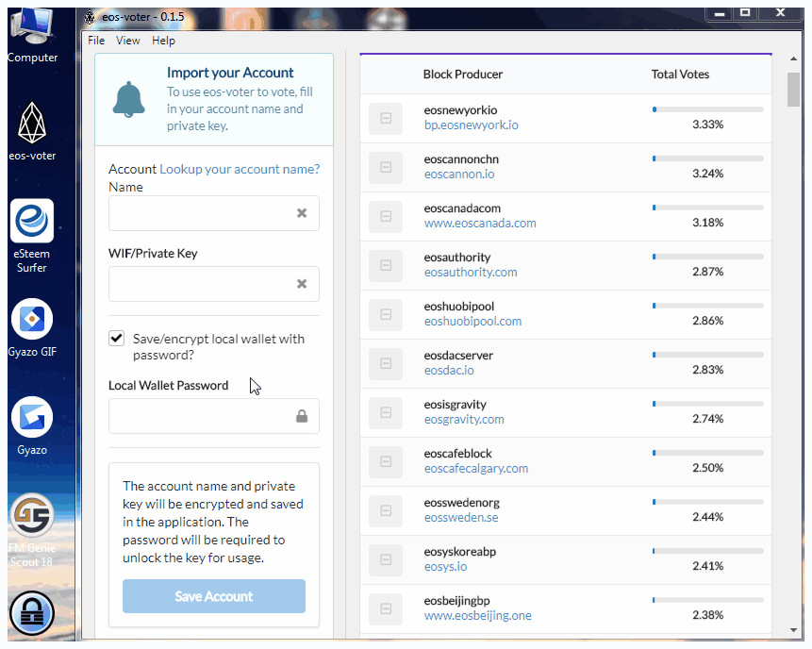Viewport: 812px width, 649px height.
Task: Toggle vote box for eosbeijingbp
Action: pos(386,608)
